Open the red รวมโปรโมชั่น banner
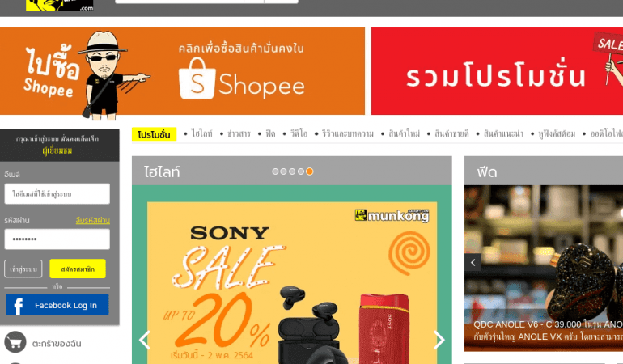 pos(497,70)
